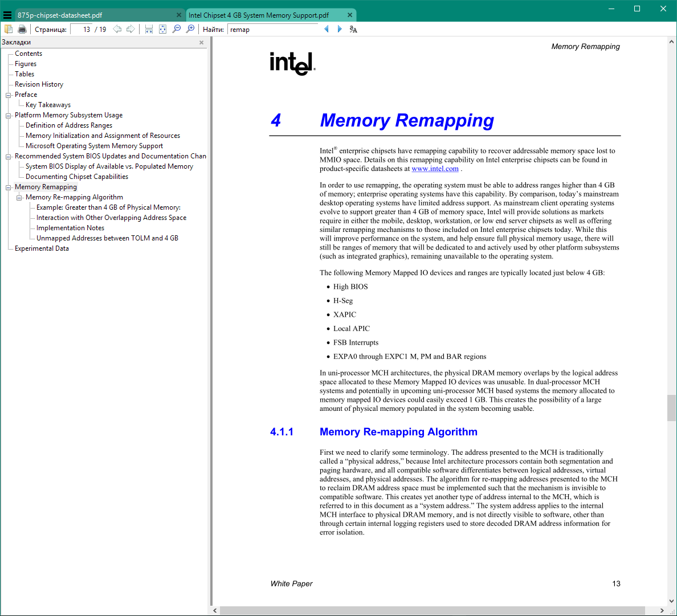Click the Local APIC bullet text
677x616 pixels.
coord(352,328)
